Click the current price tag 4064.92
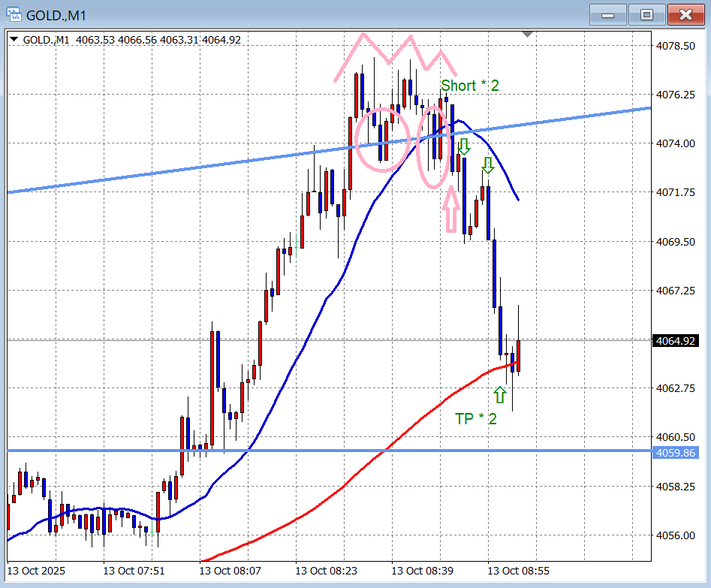This screenshot has width=711, height=588. pyautogui.click(x=674, y=341)
